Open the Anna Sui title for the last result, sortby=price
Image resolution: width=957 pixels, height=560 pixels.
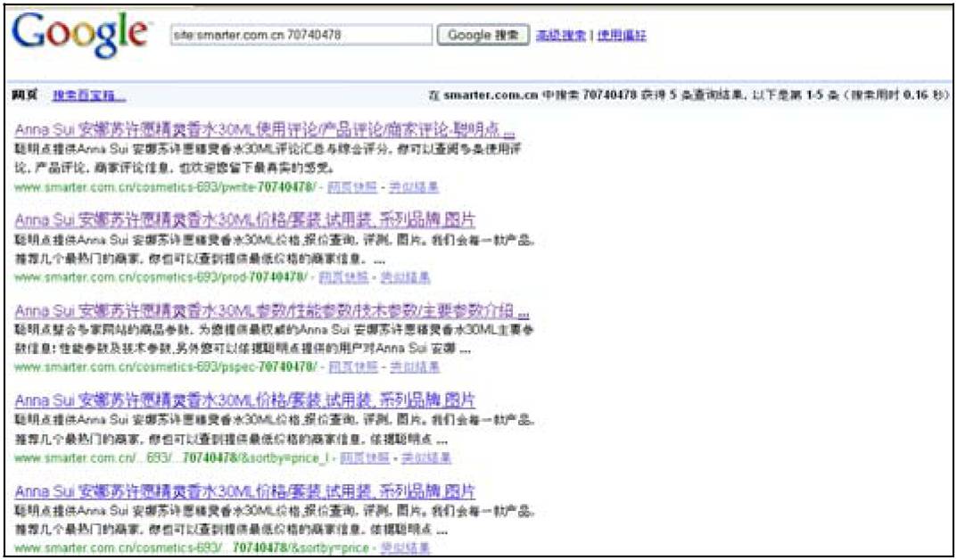(x=244, y=491)
